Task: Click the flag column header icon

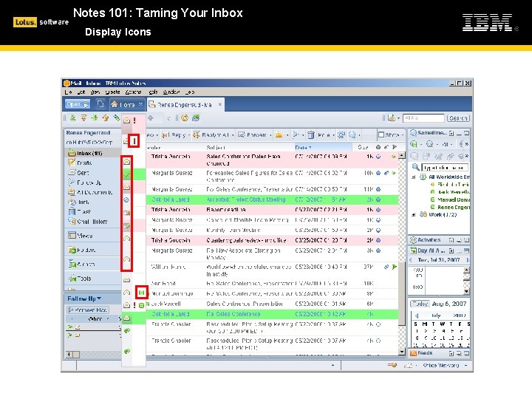Action: [x=395, y=147]
